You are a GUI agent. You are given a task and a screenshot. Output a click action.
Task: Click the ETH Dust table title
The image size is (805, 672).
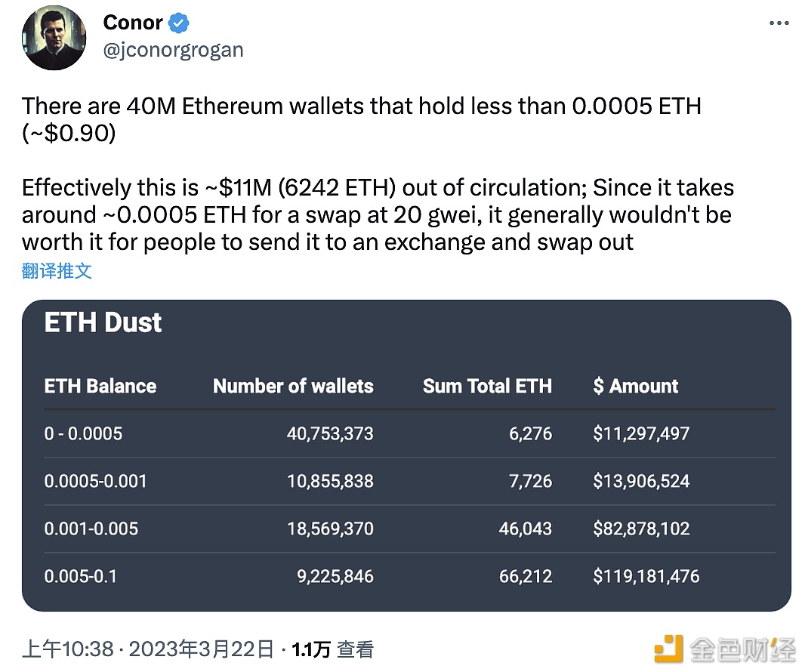click(x=103, y=322)
